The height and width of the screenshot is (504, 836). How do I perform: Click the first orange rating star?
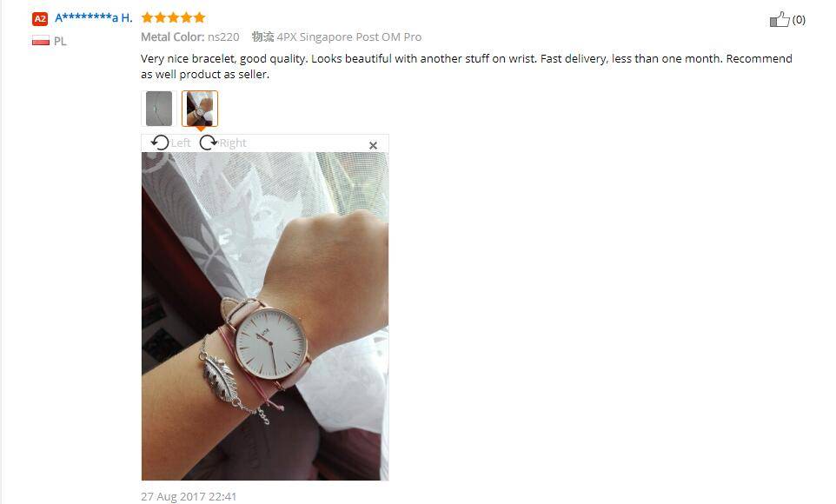pos(147,17)
